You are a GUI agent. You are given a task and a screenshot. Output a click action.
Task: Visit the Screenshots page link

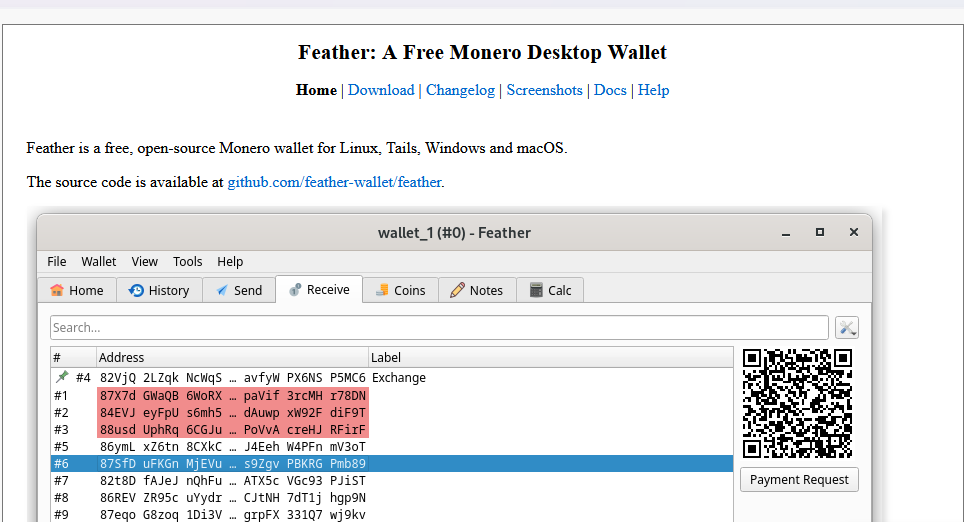click(544, 90)
